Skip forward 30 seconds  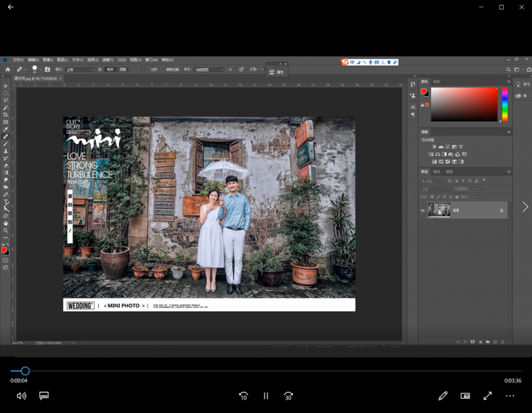point(288,396)
